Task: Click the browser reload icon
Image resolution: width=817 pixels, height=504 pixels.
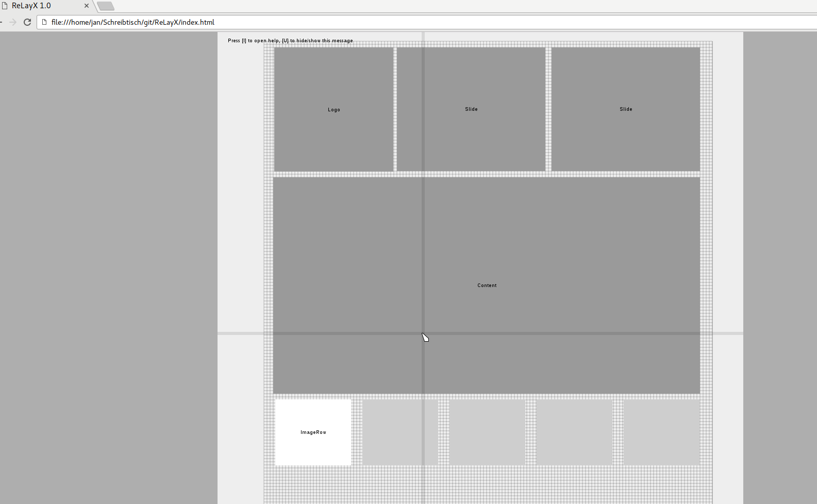Action: point(27,22)
